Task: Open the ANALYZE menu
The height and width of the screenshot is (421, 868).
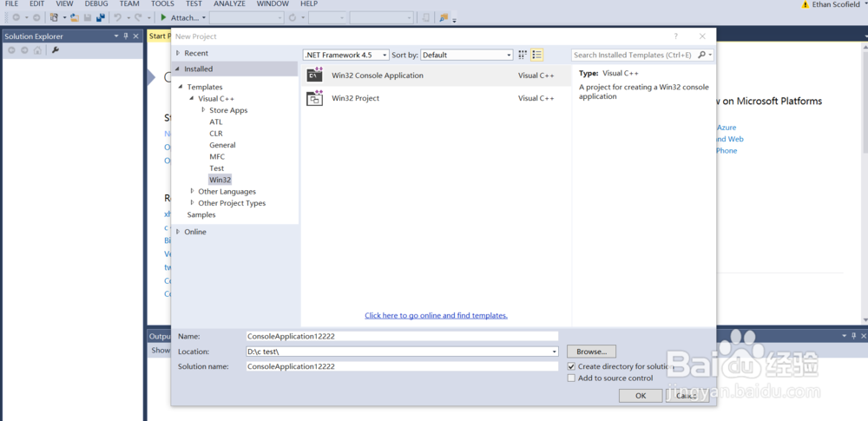Action: 229,3
